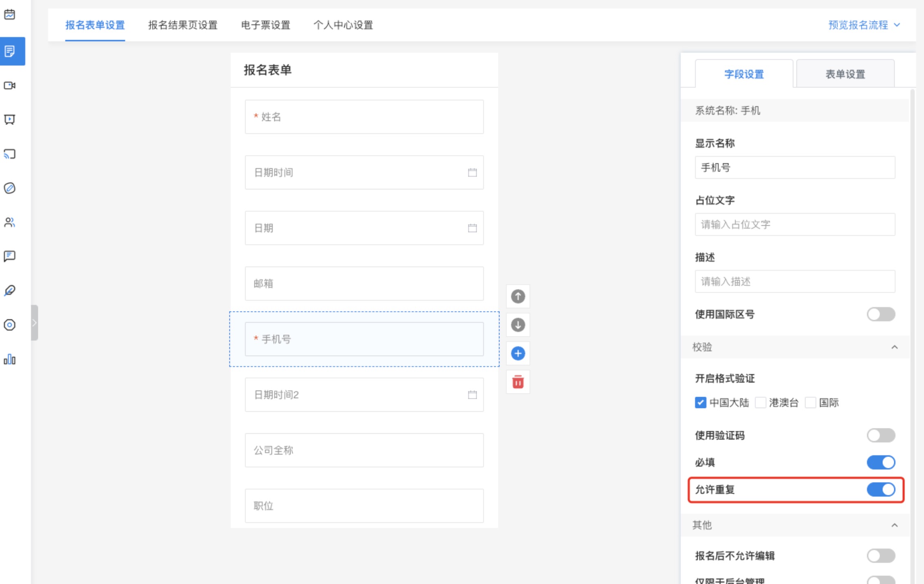Click calendar icon in 日期时间 field

pos(472,172)
